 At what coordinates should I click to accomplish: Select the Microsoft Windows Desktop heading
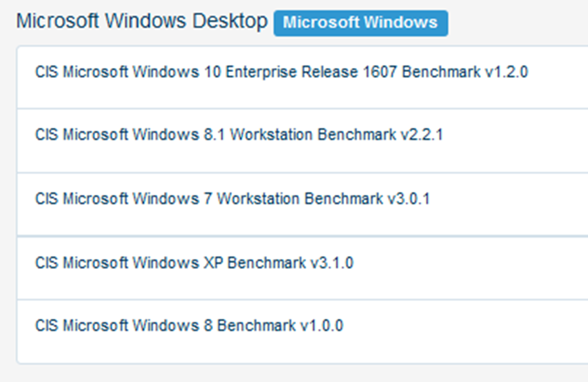tap(142, 21)
